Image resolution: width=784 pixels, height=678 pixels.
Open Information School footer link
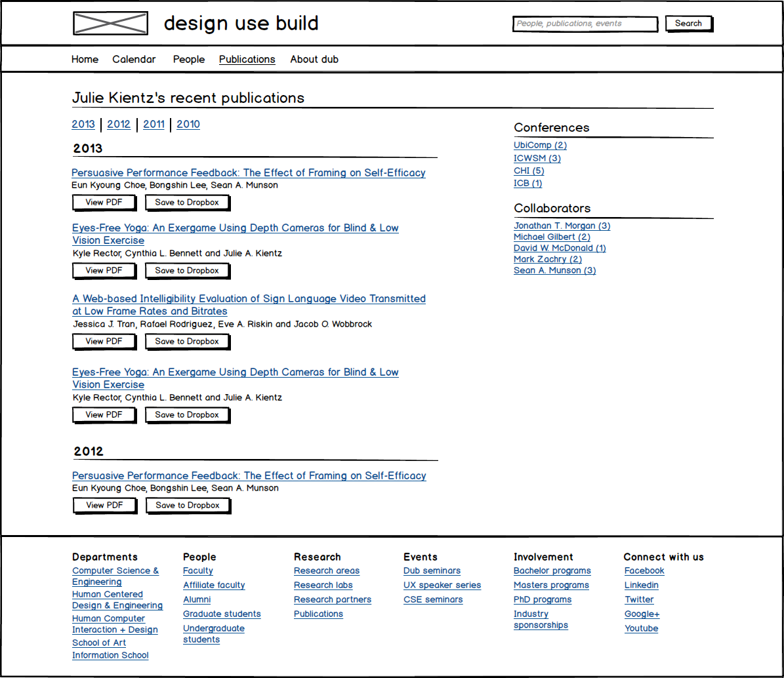[x=110, y=656]
